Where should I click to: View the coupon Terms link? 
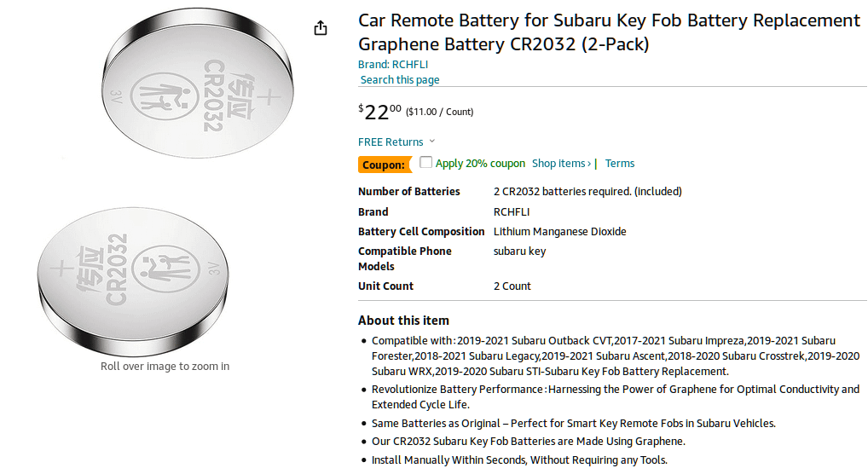pos(620,164)
